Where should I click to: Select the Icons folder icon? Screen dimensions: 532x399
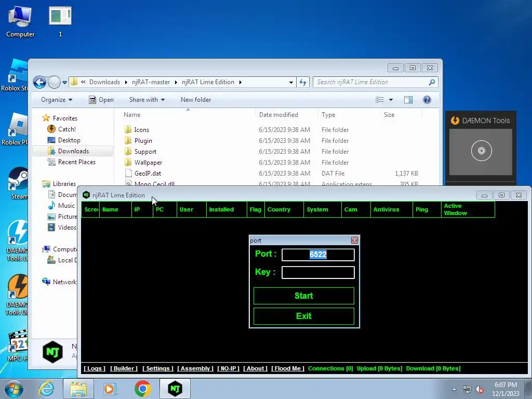coord(128,129)
